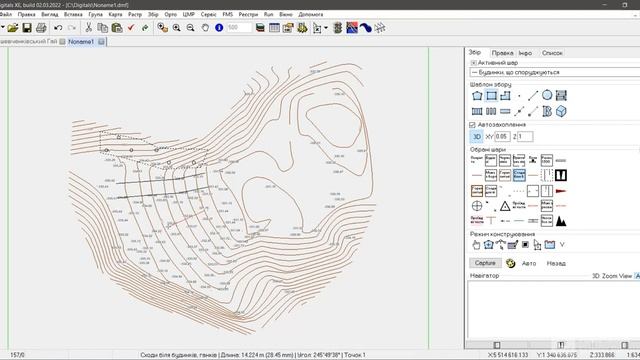Screen dimensions: 640x360
Task: Click the Open file folder icon
Action: [x=13, y=28]
